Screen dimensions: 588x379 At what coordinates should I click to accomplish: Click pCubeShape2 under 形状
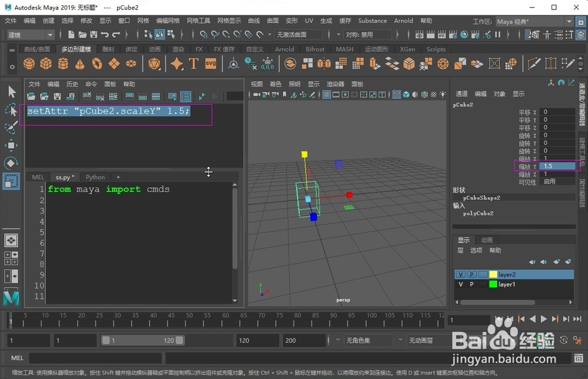coord(482,197)
